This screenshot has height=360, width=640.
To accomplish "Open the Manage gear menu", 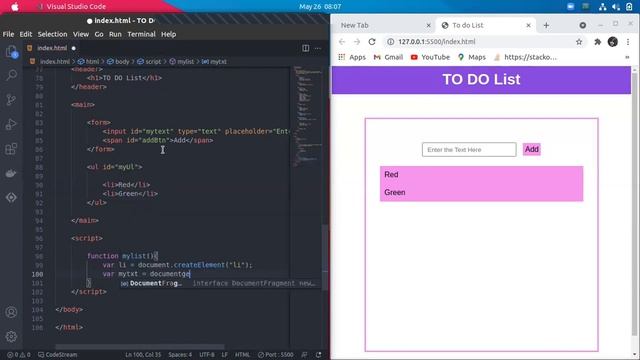I will [x=11, y=336].
